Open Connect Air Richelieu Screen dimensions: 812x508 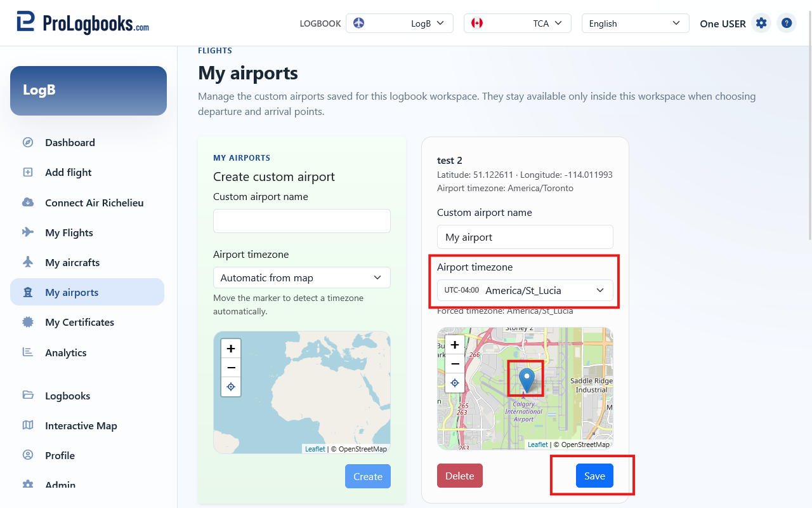[88, 203]
